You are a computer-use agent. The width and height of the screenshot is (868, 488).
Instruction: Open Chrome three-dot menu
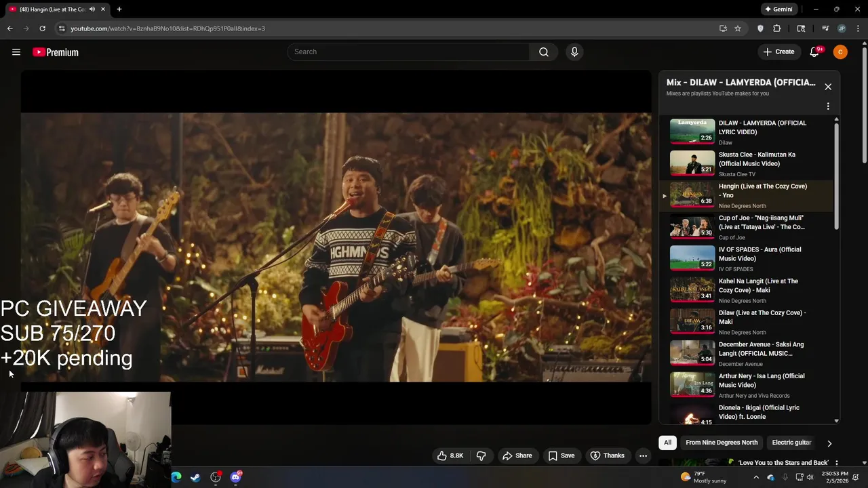click(859, 28)
